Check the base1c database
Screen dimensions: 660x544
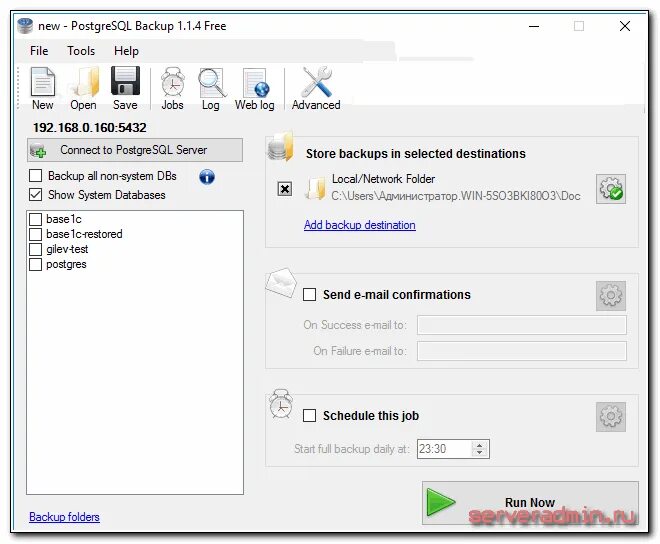click(x=35, y=219)
